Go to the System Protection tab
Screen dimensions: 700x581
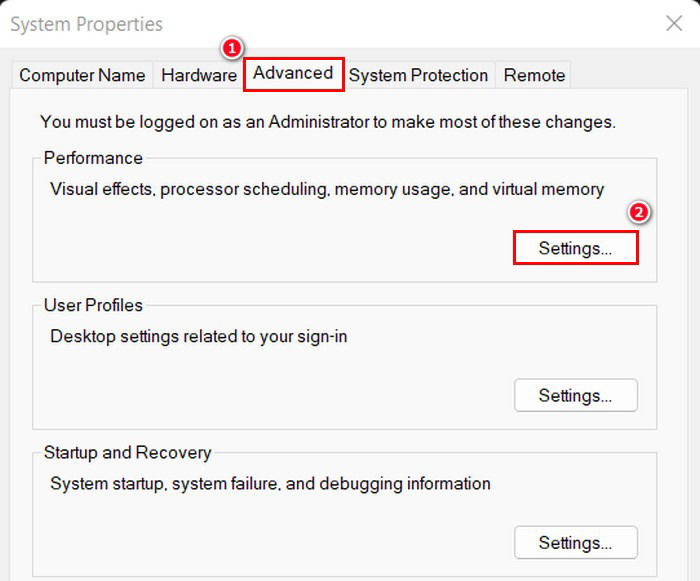click(418, 75)
